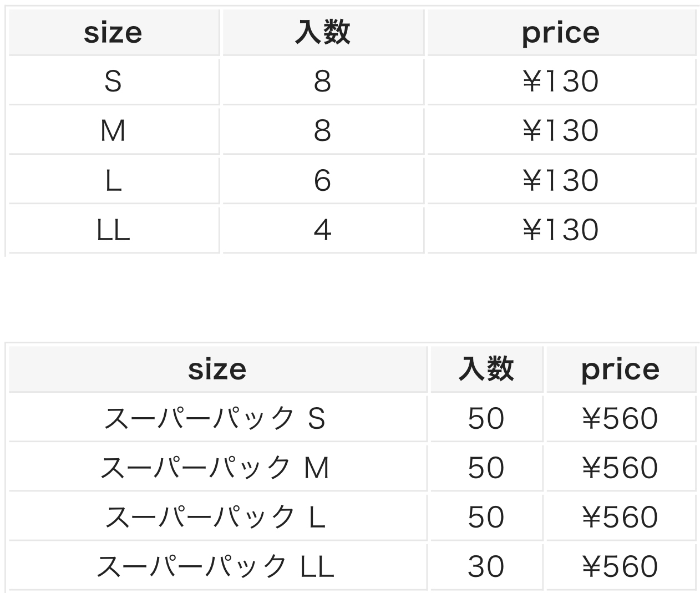The image size is (700, 593).
Task: Click the ¥130 price for size LL
Action: pos(561,230)
